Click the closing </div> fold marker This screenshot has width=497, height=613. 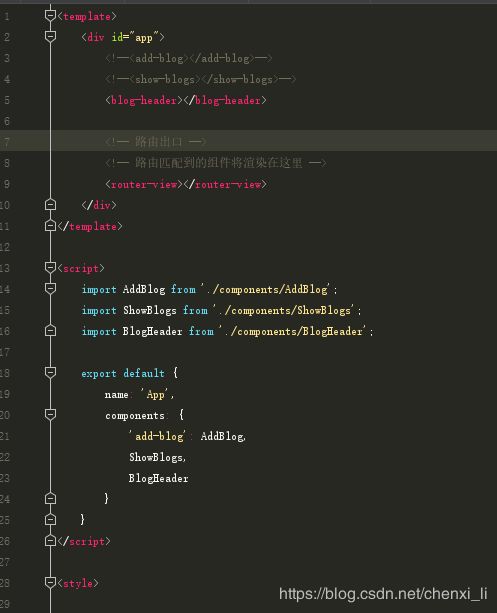point(50,204)
